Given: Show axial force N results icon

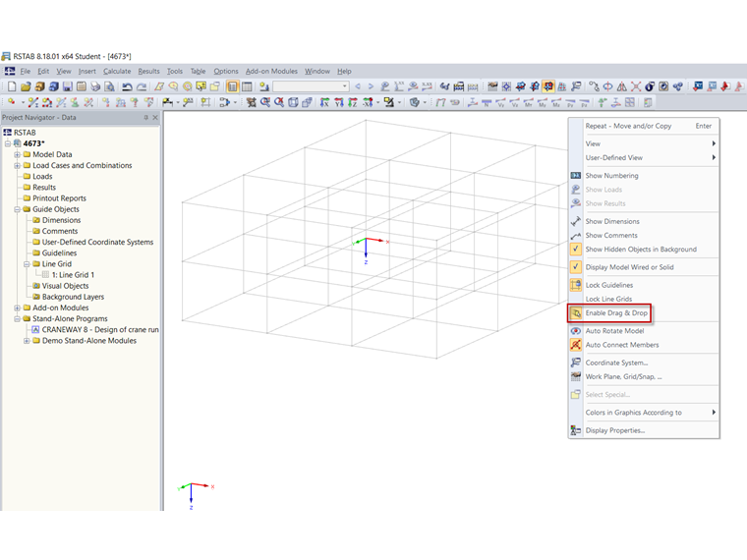Looking at the screenshot, I should tap(487, 102).
